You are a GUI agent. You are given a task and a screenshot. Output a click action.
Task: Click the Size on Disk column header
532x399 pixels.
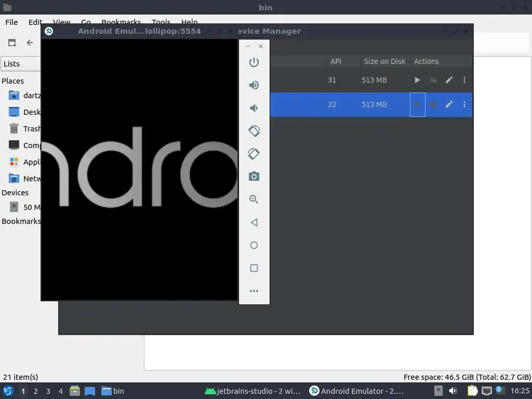coord(384,61)
